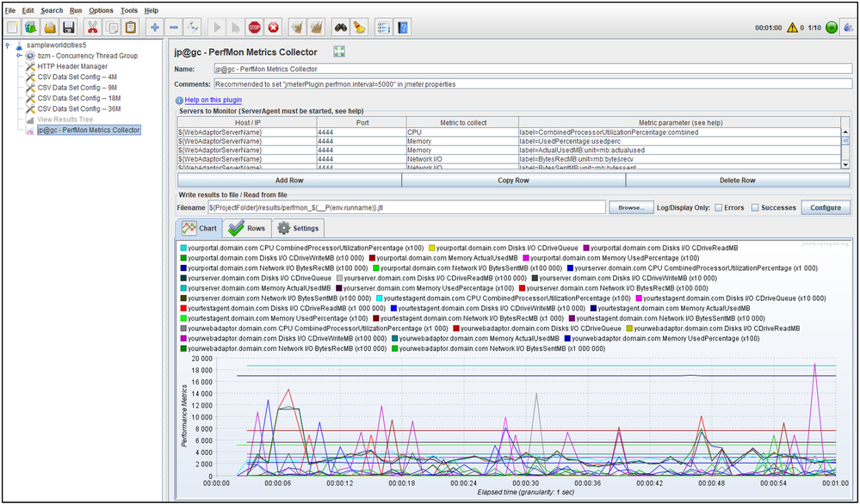Click the Help question mark toolbar icon

point(404,28)
